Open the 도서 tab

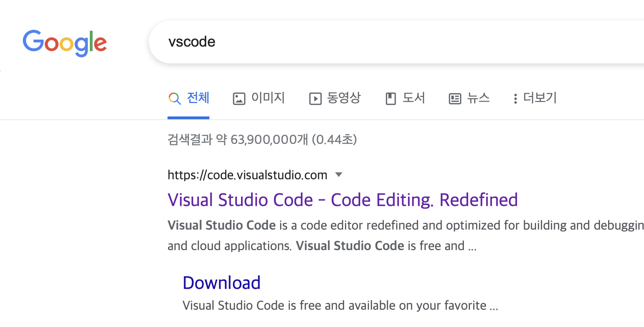pos(405,98)
